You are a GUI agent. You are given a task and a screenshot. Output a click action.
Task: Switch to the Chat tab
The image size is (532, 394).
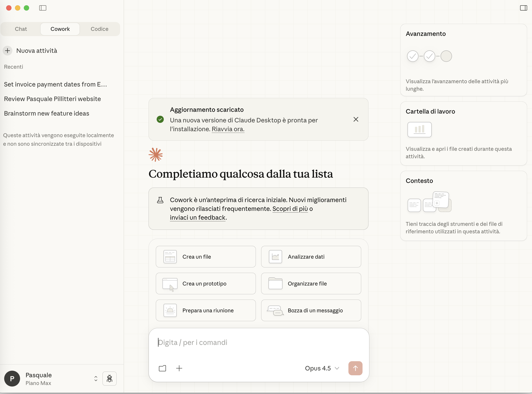point(21,29)
